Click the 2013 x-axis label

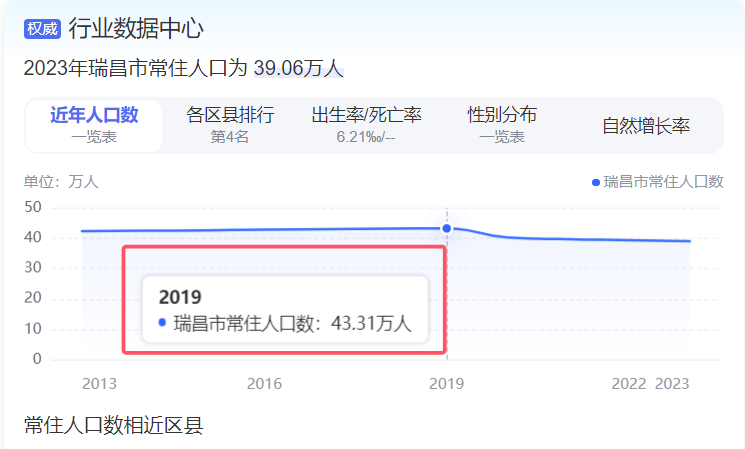point(99,384)
